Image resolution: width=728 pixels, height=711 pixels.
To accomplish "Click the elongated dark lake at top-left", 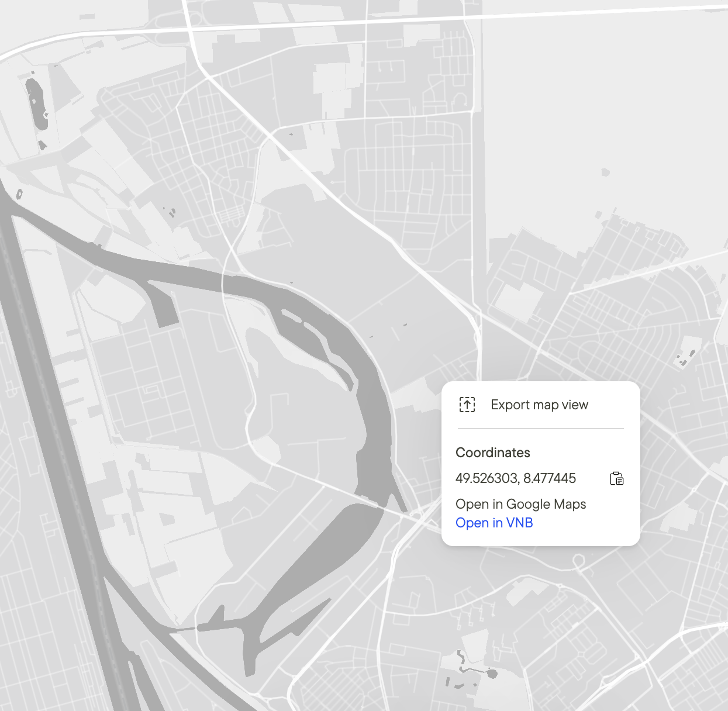I will [x=37, y=104].
